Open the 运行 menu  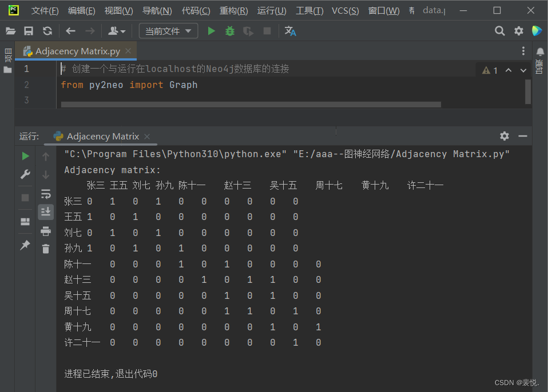[x=271, y=10]
